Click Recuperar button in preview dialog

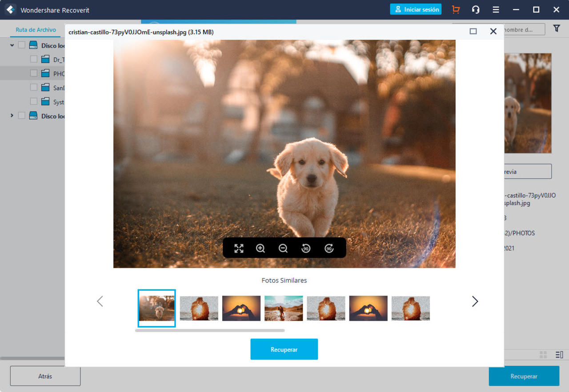click(x=284, y=349)
